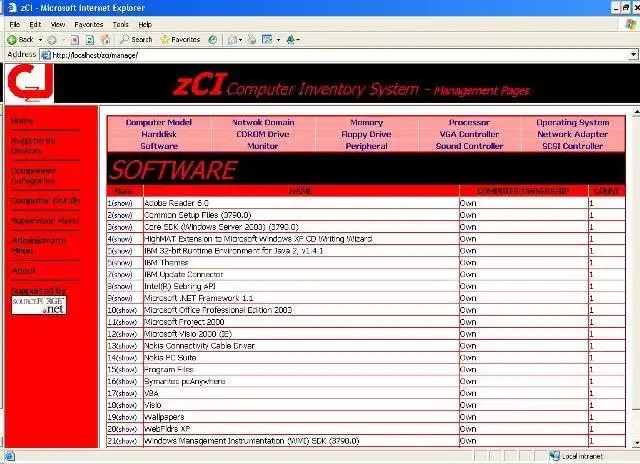Click the Print toolbar icon
This screenshot has width=640, height=464.
252,40
